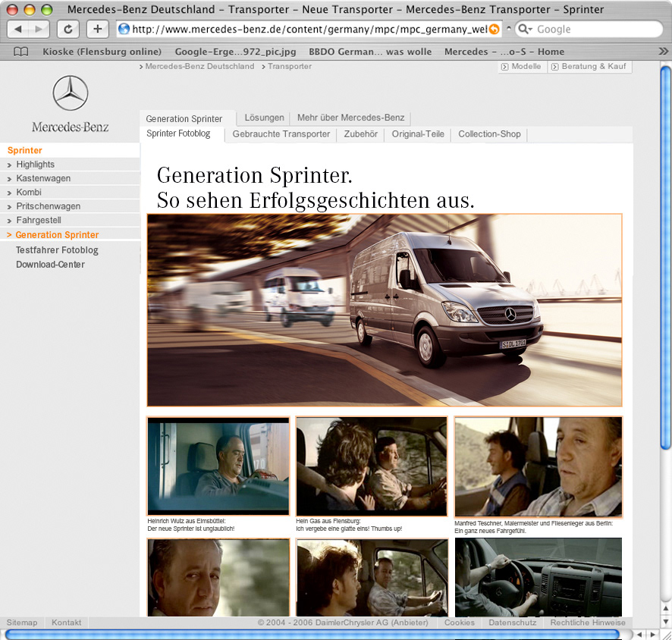Open the Datenschutz footer link
The width and height of the screenshot is (672, 640).
513,623
